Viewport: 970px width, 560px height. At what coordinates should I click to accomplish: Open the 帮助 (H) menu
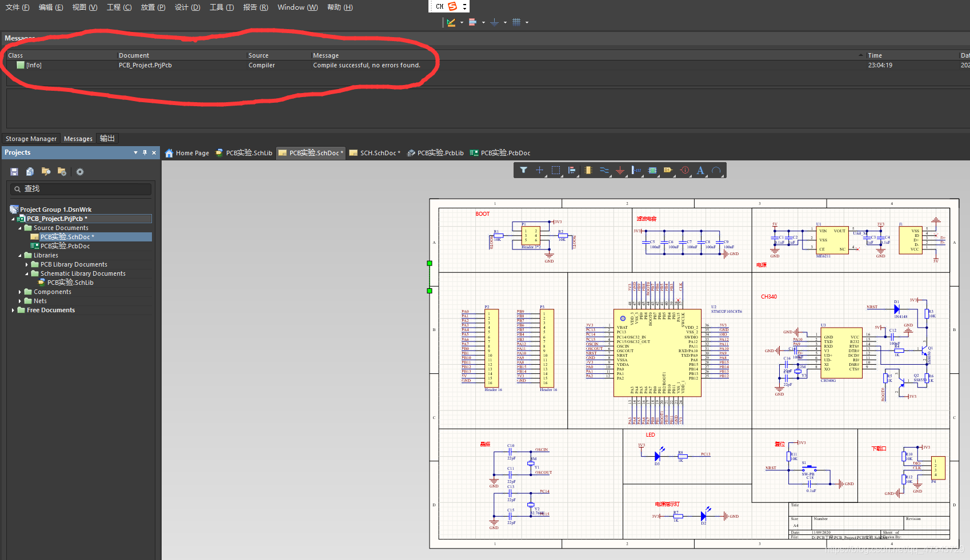[340, 7]
